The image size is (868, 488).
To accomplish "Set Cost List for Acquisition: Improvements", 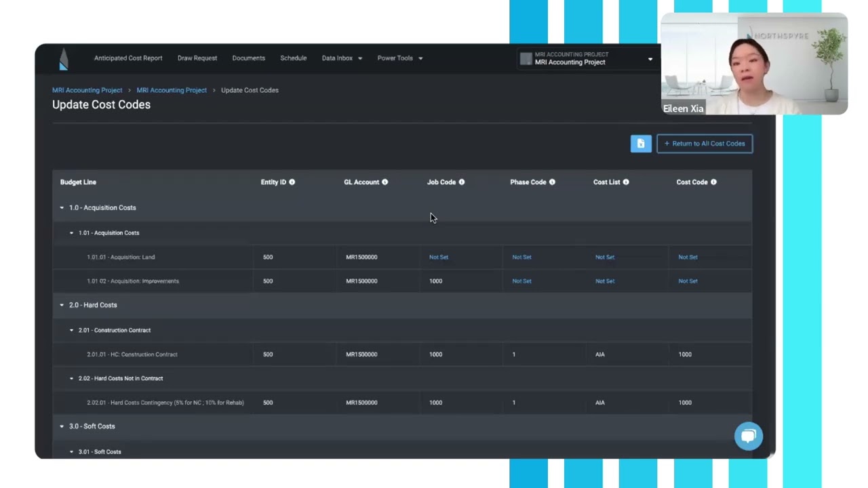I will click(605, 281).
